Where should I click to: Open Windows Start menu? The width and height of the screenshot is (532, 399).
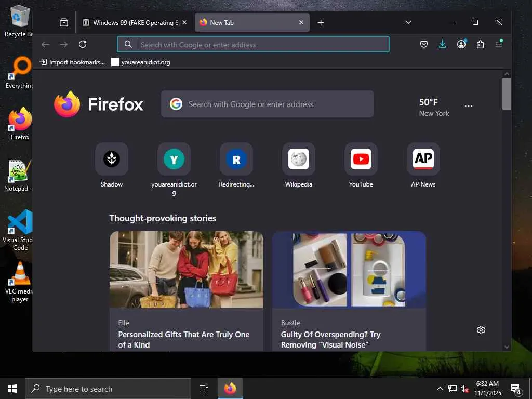[12, 389]
